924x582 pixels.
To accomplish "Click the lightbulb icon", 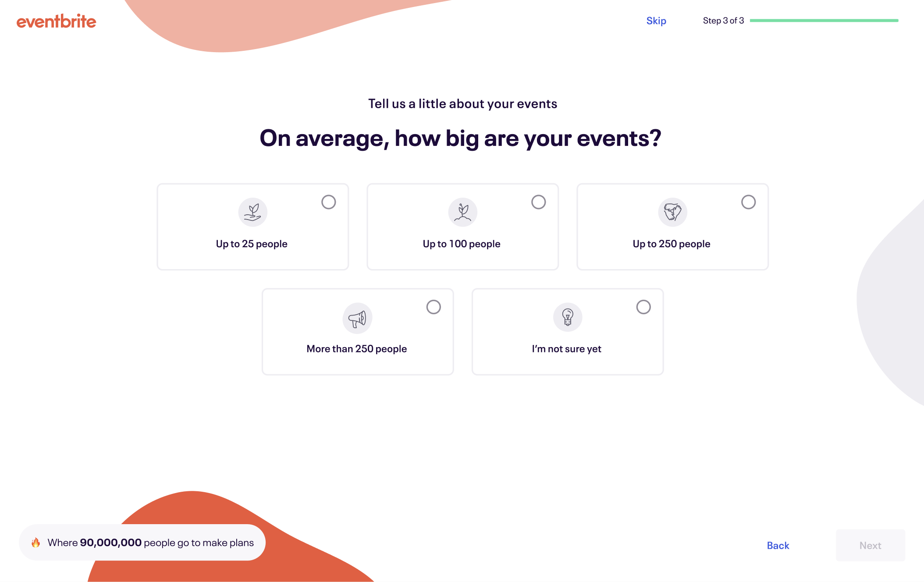I will coord(568,317).
